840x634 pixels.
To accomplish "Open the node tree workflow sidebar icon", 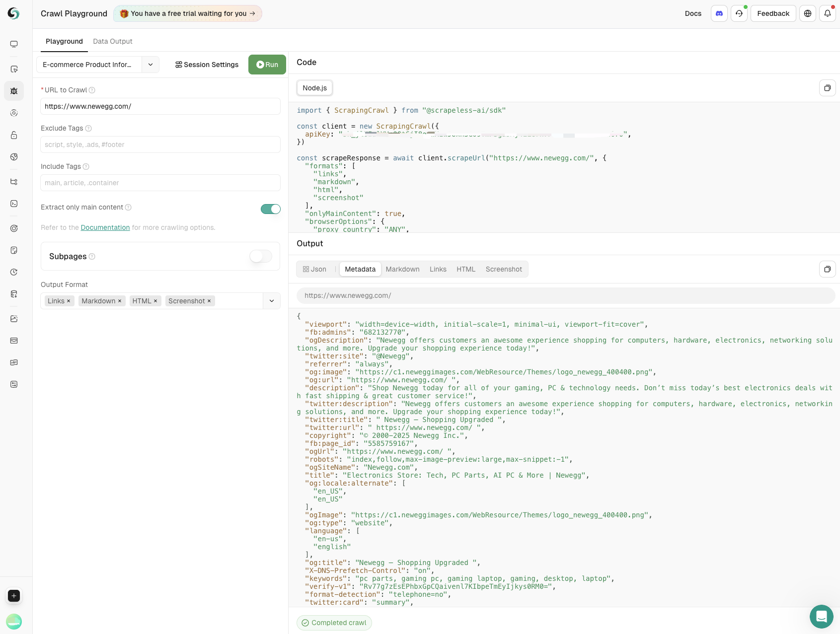I will [x=14, y=182].
